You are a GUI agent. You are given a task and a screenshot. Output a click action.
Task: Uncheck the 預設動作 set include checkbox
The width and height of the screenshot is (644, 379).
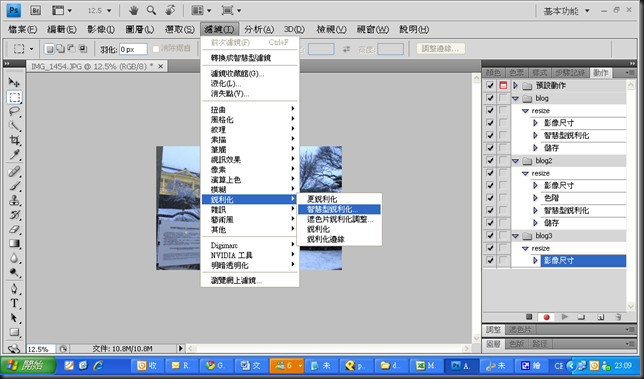pos(490,85)
